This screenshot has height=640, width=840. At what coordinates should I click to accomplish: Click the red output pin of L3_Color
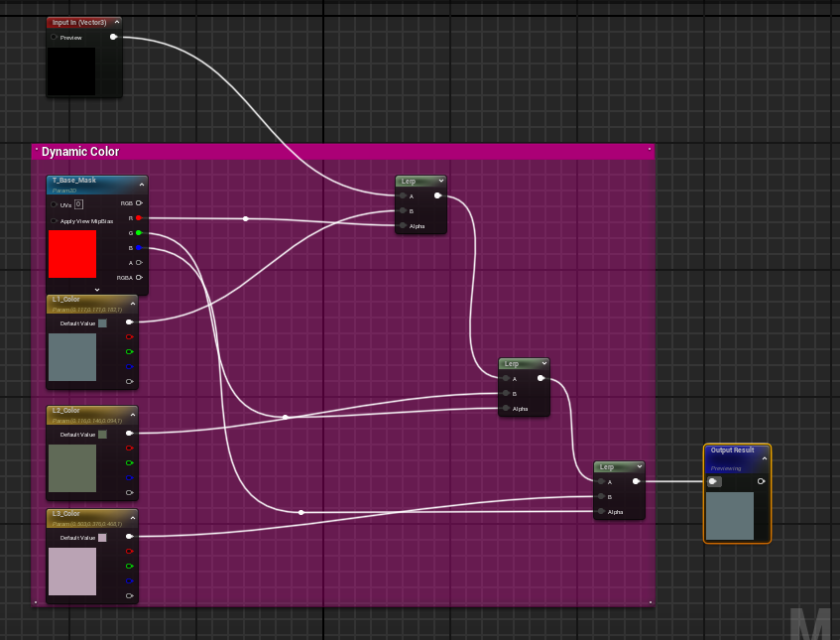pyautogui.click(x=129, y=551)
